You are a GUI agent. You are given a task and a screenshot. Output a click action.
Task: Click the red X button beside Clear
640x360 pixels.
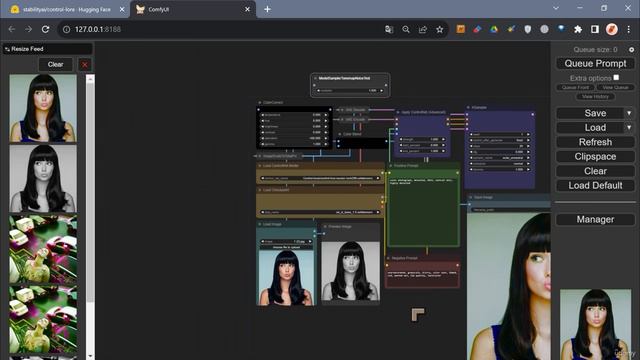(x=84, y=64)
